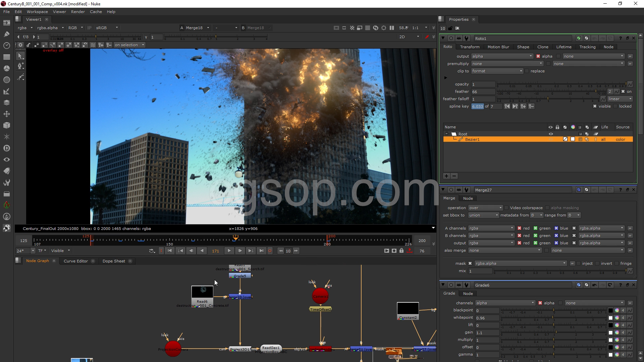Click the Clock Time nodes toolbar icon

(6, 45)
